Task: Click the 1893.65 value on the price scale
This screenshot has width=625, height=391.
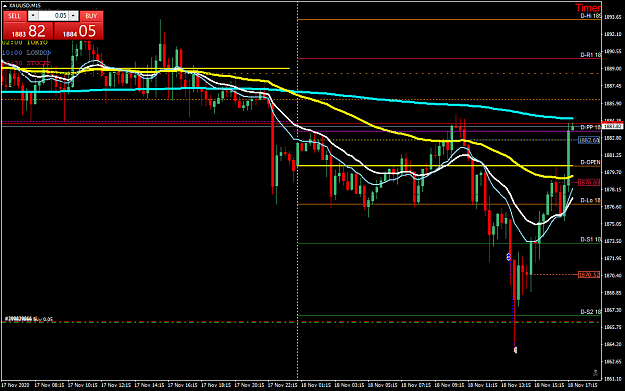Action: coord(613,17)
